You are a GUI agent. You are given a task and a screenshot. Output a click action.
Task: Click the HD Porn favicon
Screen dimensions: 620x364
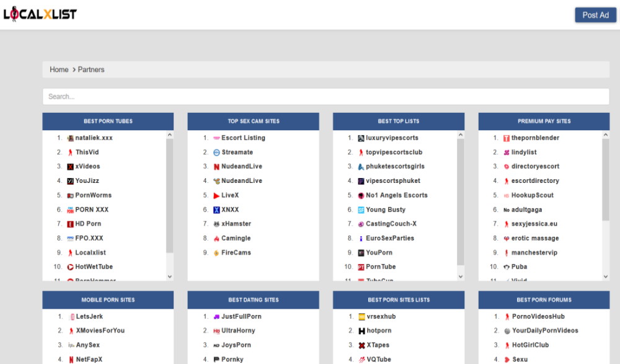coord(71,224)
